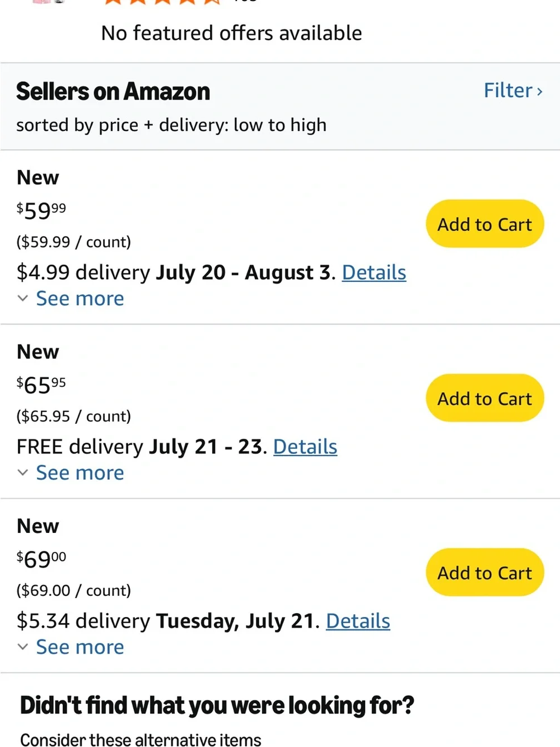Expand See more under $59.99 offer
Screen dimensions: 560x747
[x=80, y=299]
